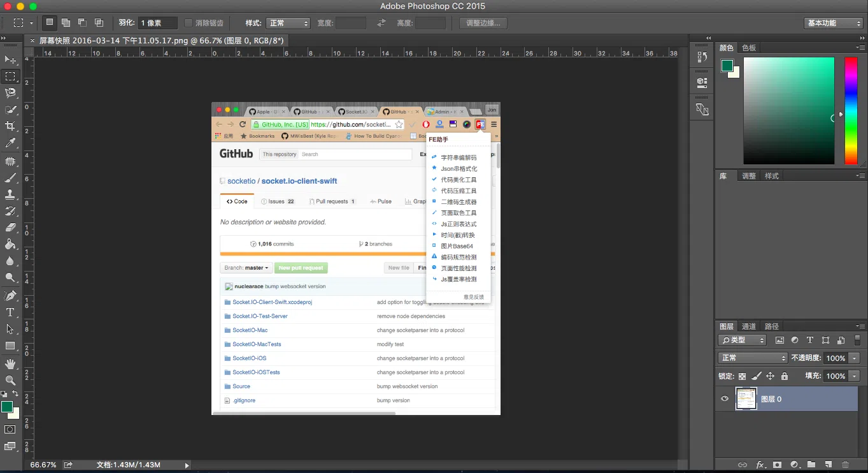The height and width of the screenshot is (473, 868).
Task: Toggle lock transparent pixels in the Layers panel
Action: tap(742, 376)
